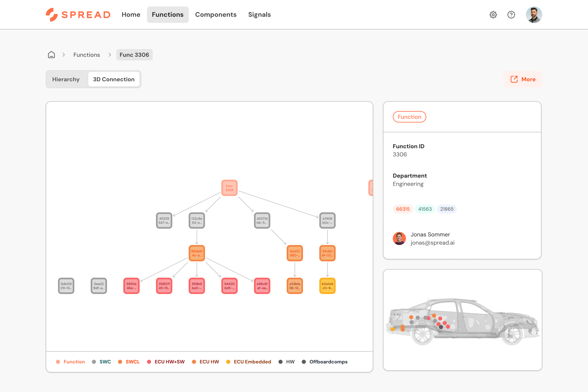This screenshot has height=392, width=588.
Task: Switch to the 3D Connection view
Action: tap(114, 79)
